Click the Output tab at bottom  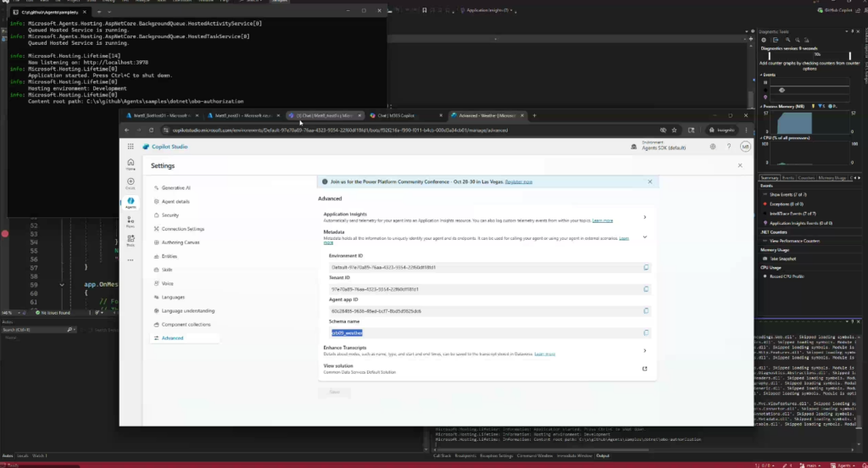[x=603, y=456]
